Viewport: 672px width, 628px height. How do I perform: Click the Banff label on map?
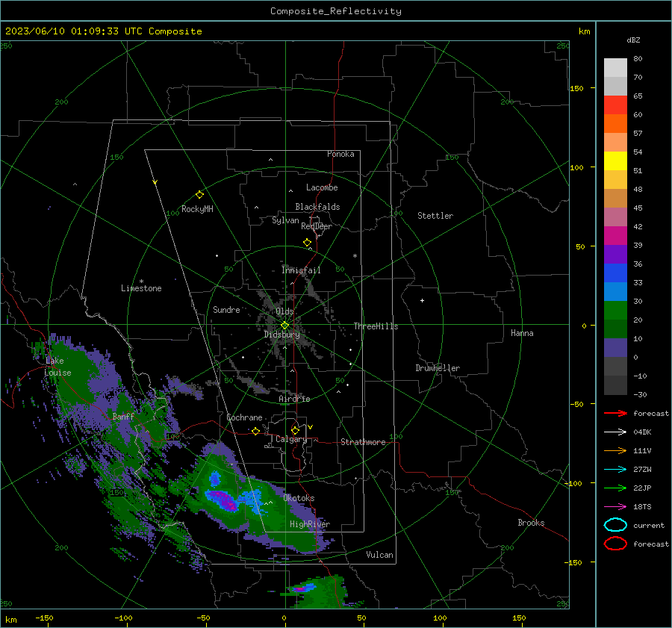(x=123, y=416)
